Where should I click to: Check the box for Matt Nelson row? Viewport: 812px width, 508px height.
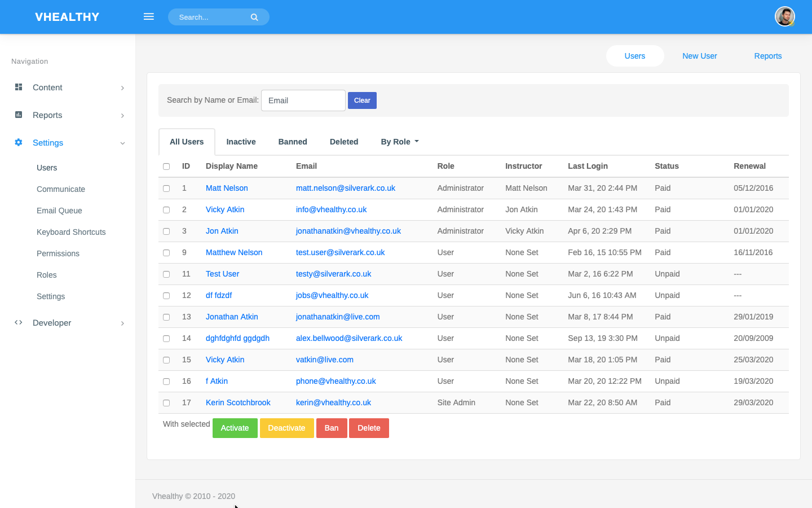[166, 189]
